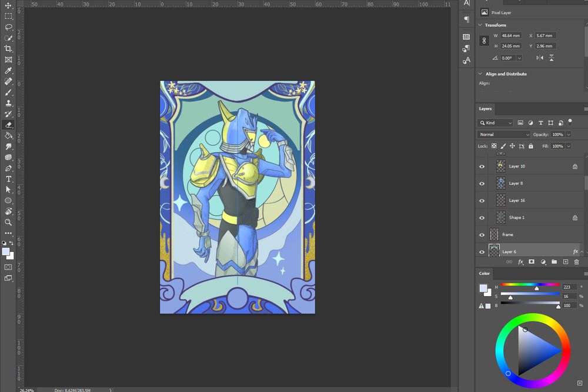Select the Quick Selection tool

(x=8, y=38)
